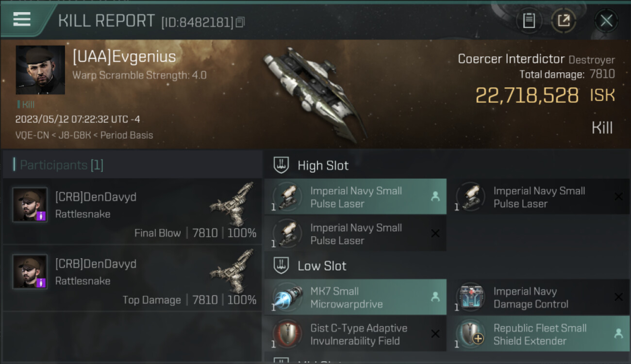Select Imperial Navy Damage Control icon
631x364 pixels.
click(470, 297)
